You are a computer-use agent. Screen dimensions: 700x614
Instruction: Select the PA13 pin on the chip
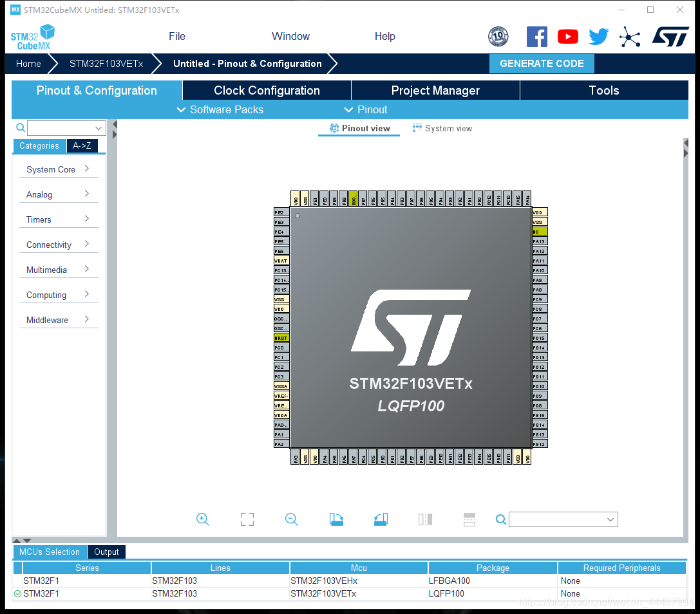click(540, 241)
